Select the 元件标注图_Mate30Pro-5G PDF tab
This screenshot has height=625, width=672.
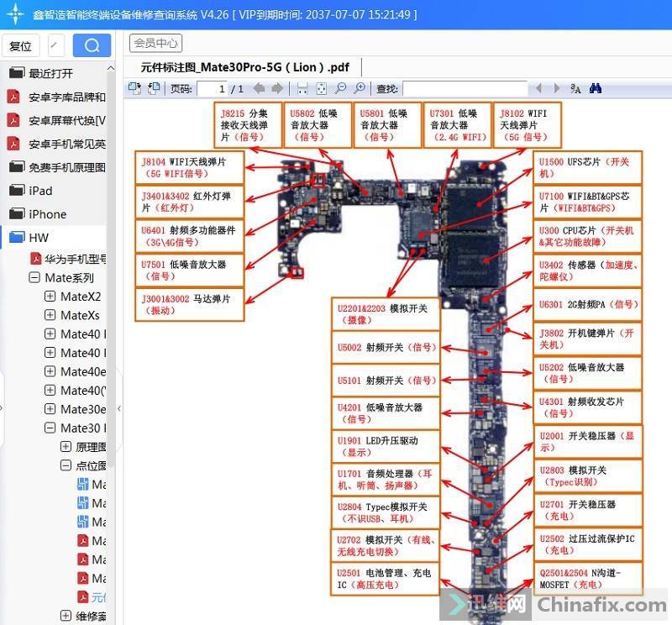click(x=245, y=67)
